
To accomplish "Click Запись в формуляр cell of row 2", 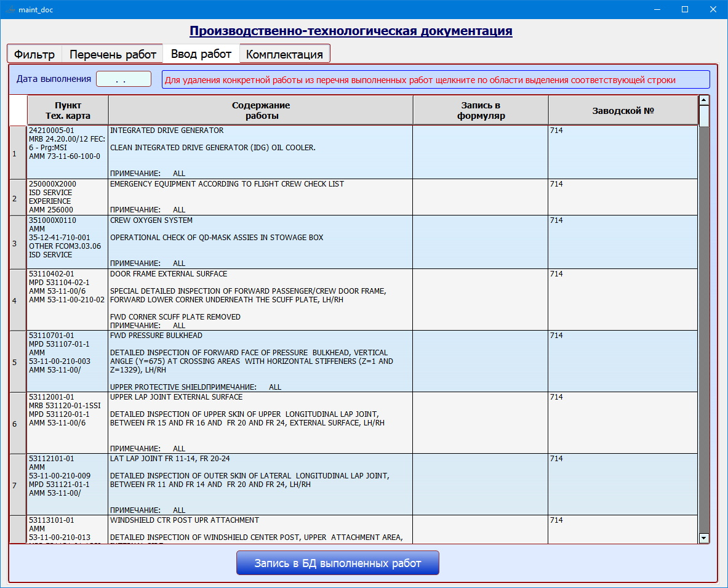I will [481, 197].
